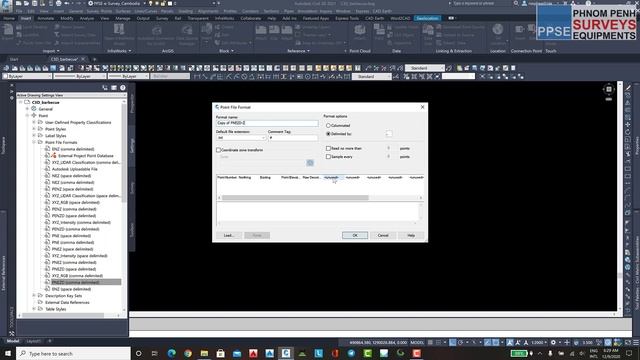Click Cancel in Point File Format dialog
This screenshot has width=640, height=360.
point(383,236)
